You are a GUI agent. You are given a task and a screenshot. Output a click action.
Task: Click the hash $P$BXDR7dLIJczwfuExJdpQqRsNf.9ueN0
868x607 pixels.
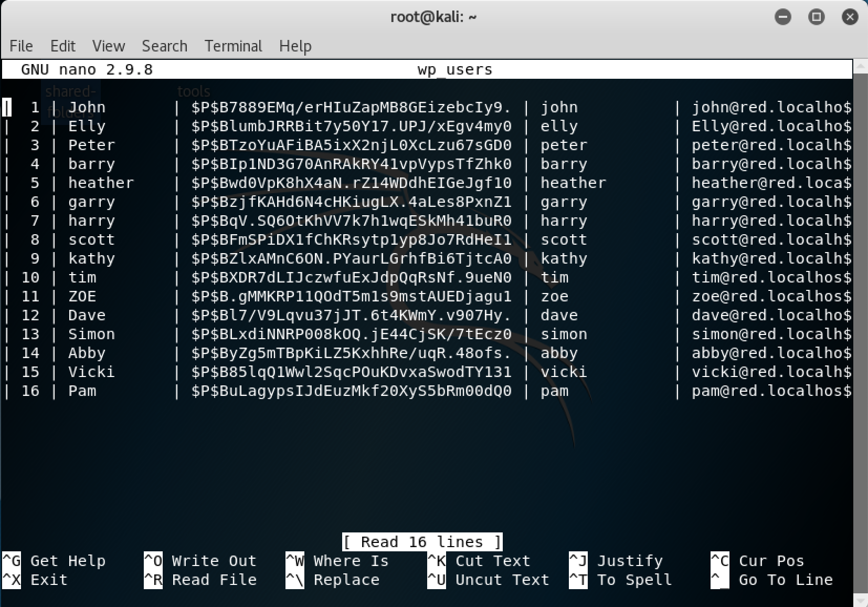[352, 278]
